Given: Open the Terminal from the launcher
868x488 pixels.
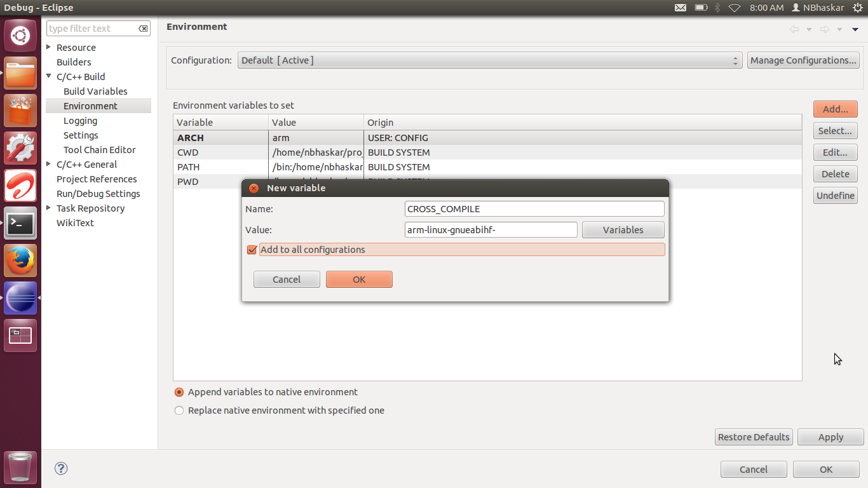Looking at the screenshot, I should [20, 223].
